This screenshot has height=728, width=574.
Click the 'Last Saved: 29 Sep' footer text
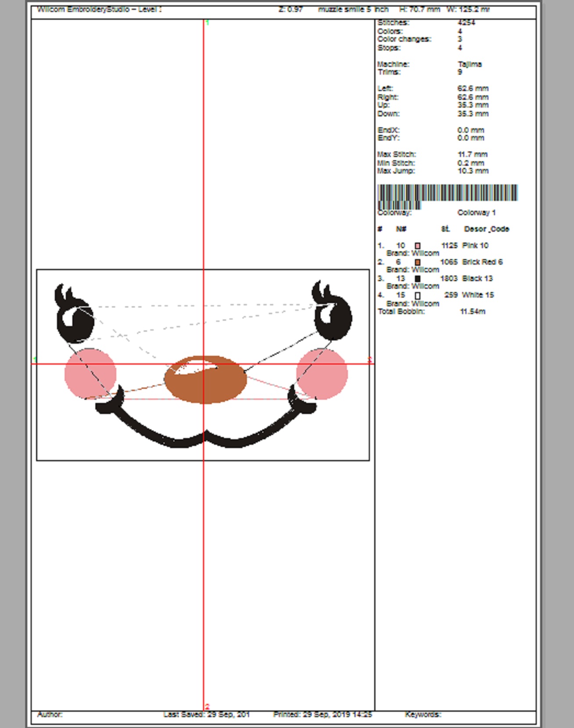coord(206,714)
